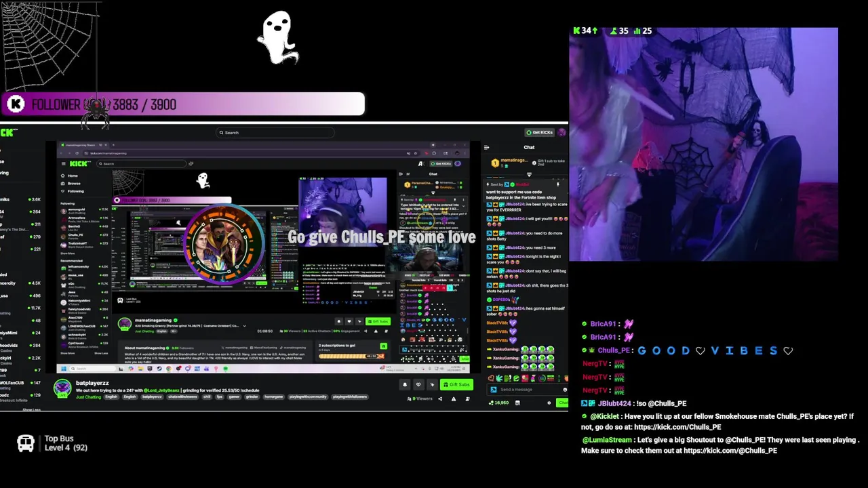Viewport: 868px width, 488px height.
Task: Click the first BladeTV88 username in chat
Action: (x=497, y=323)
